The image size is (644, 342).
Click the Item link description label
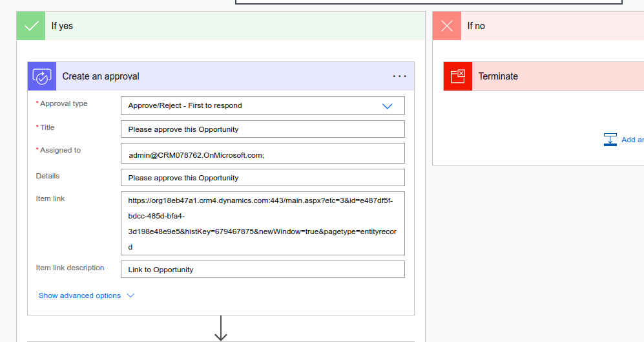click(70, 268)
